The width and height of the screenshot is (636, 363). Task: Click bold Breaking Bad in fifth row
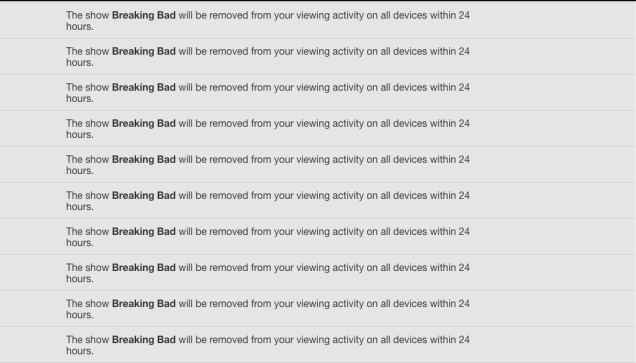pos(144,160)
